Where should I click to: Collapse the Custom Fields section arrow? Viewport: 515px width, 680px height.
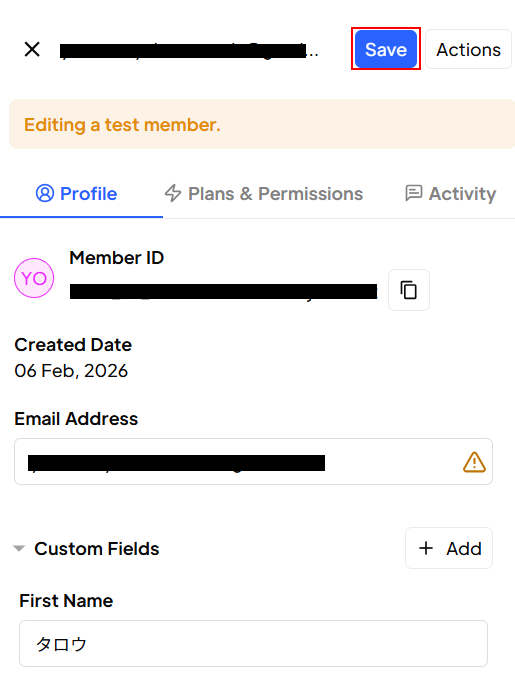(x=19, y=549)
